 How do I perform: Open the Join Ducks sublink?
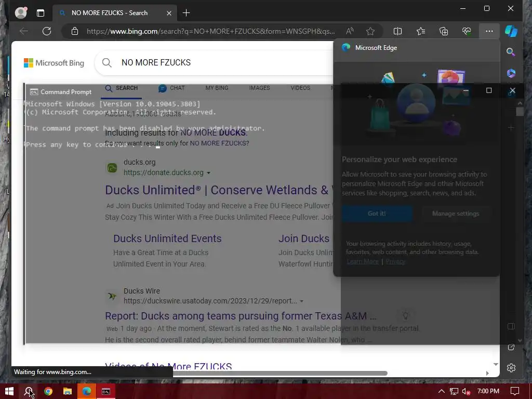pos(303,238)
